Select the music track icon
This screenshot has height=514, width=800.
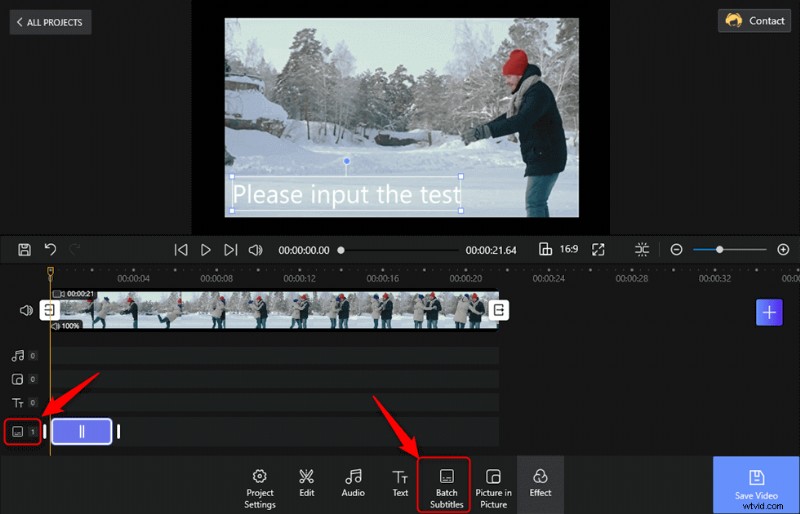click(18, 356)
